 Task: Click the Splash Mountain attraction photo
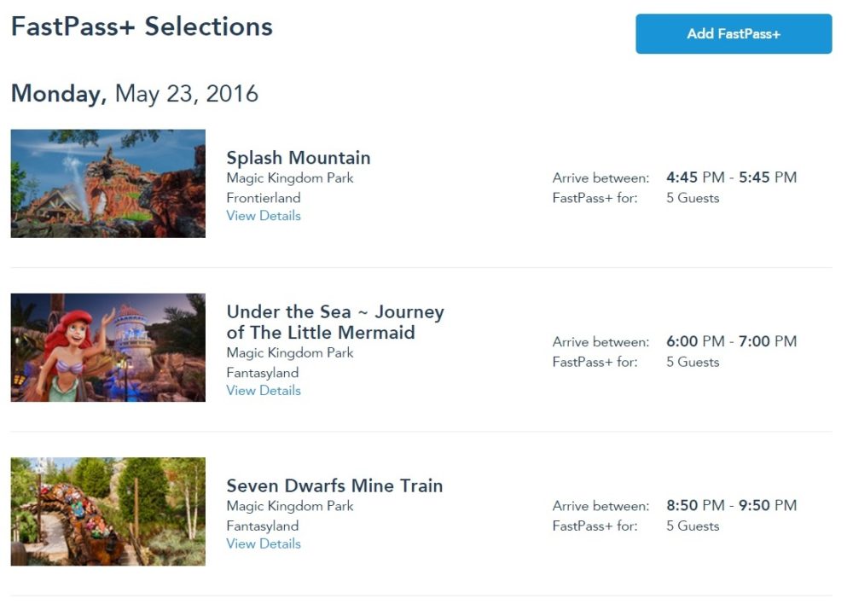tap(107, 183)
